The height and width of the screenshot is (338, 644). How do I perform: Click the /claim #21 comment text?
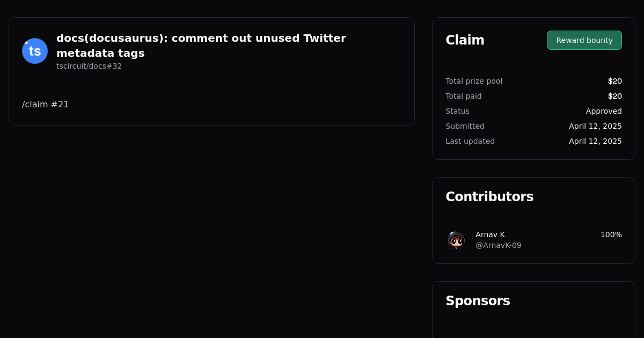pos(45,104)
